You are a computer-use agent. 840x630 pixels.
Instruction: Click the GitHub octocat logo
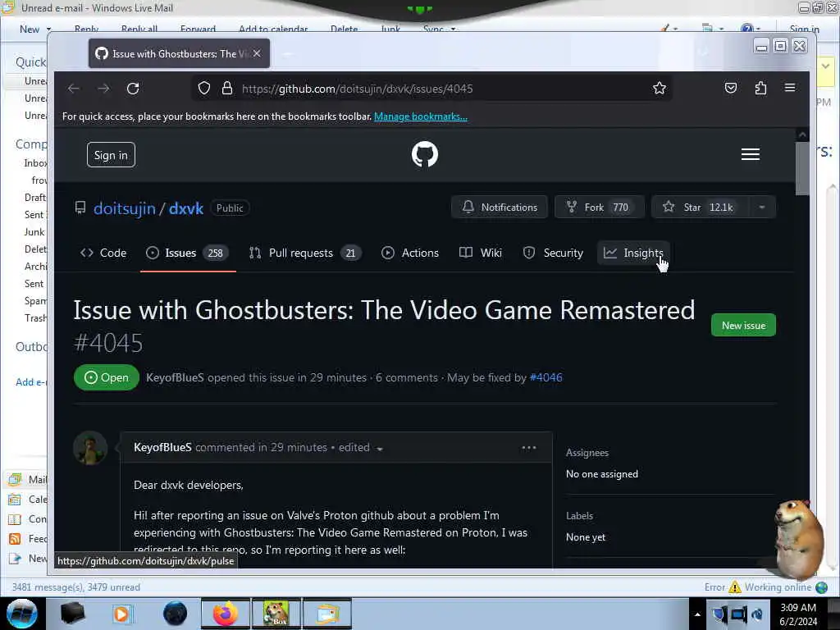425,154
